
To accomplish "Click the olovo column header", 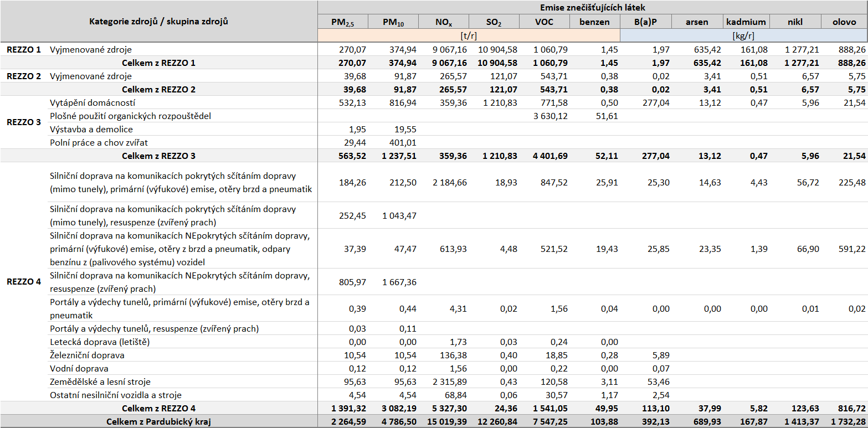I will [844, 22].
